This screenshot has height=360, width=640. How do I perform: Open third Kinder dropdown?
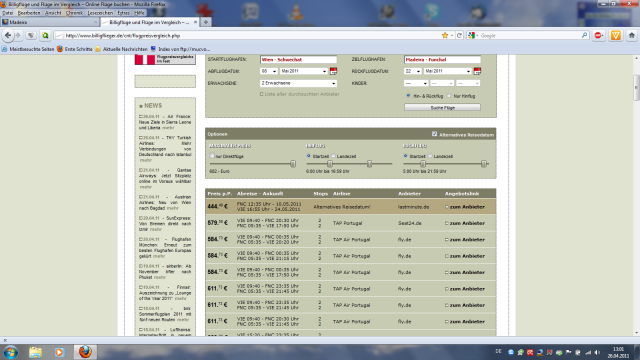468,83
